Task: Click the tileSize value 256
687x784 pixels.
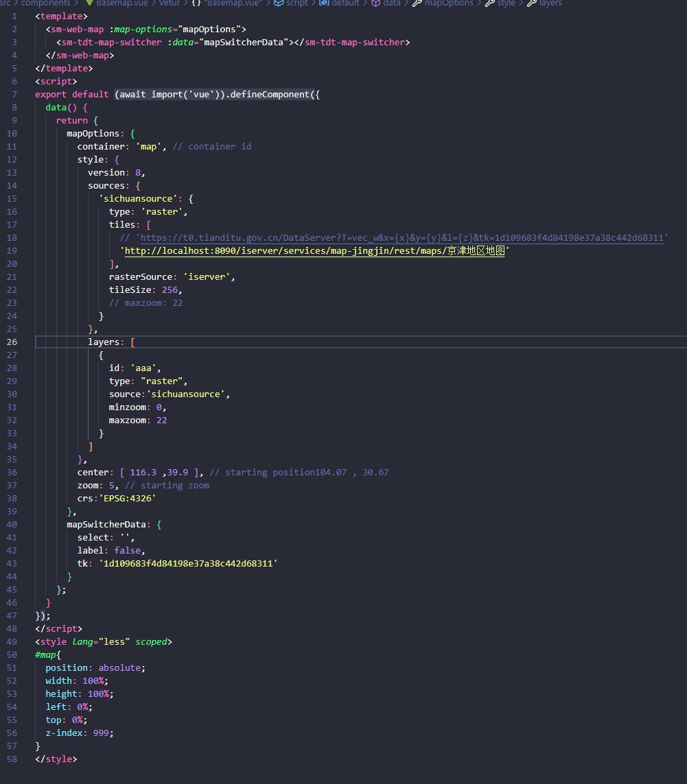Action: coord(170,289)
